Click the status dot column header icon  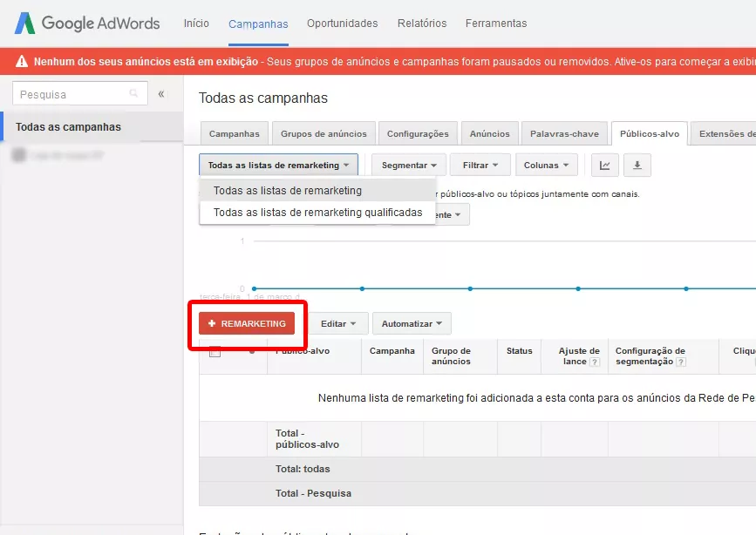coord(252,351)
